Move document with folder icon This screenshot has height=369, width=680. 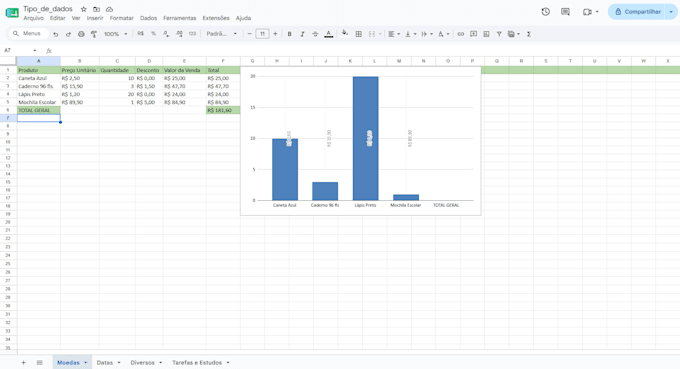click(96, 9)
